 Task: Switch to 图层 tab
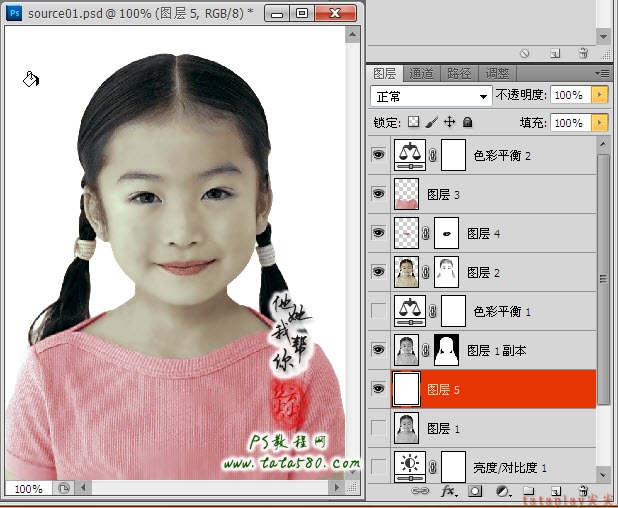click(x=385, y=74)
